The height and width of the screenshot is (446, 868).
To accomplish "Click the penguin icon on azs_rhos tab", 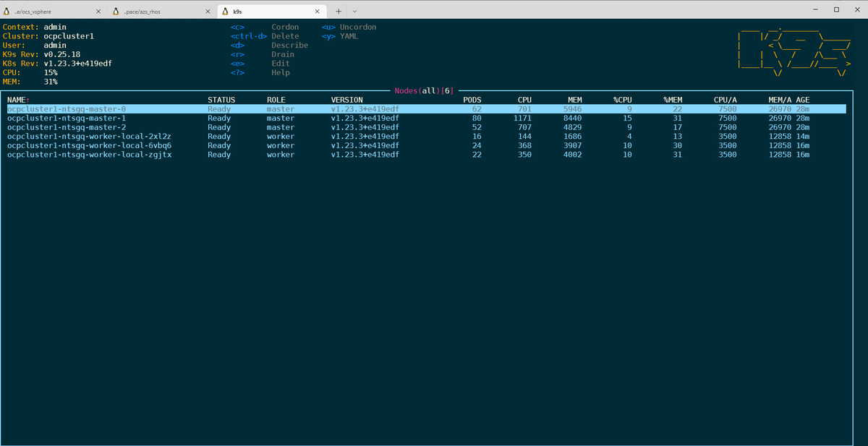I will pyautogui.click(x=116, y=12).
